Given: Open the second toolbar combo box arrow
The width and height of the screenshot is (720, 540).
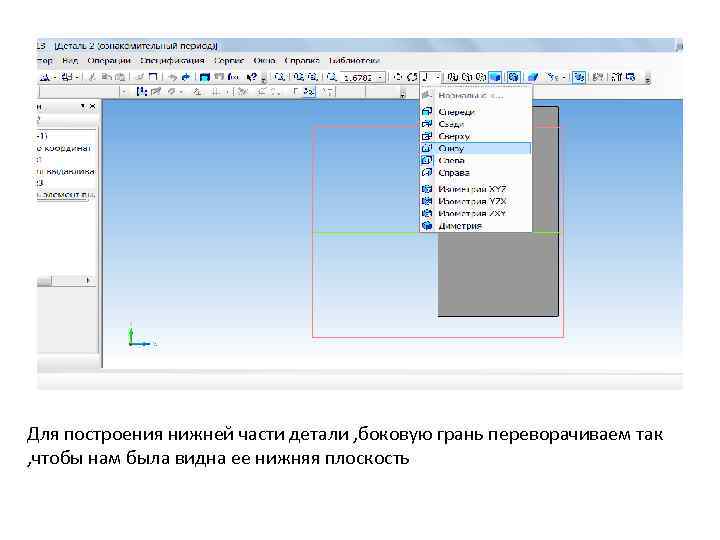Looking at the screenshot, I should (124, 92).
